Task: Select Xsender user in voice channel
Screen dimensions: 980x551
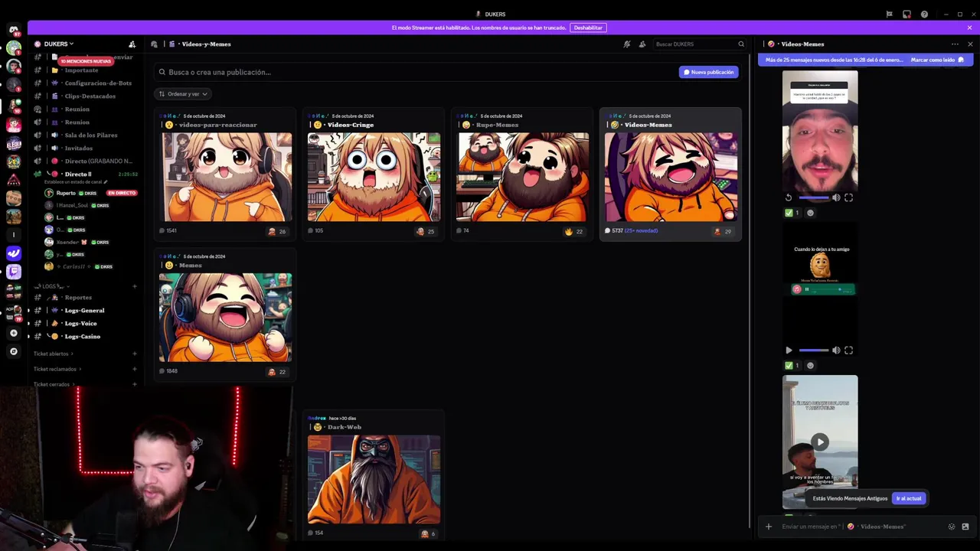Action: point(90,242)
